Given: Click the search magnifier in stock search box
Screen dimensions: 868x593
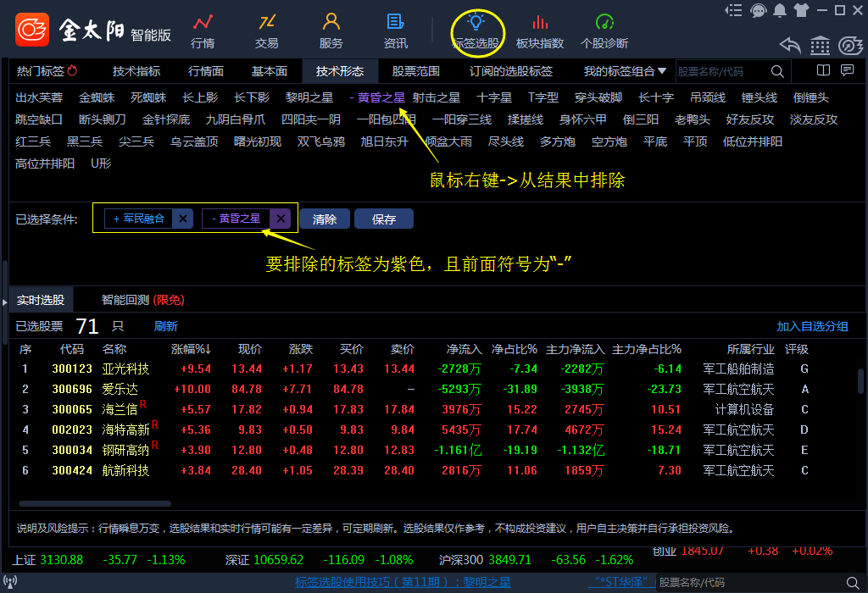Looking at the screenshot, I should 776,72.
